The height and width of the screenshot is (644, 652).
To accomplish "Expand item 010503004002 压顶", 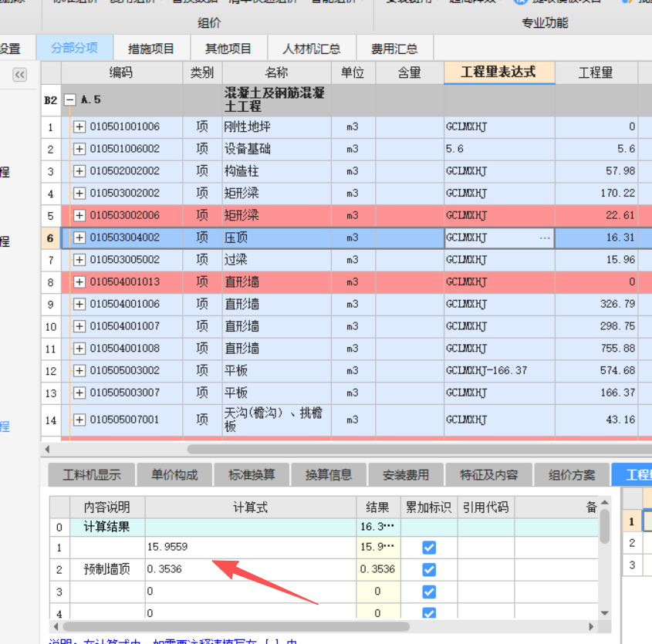I will (x=79, y=238).
